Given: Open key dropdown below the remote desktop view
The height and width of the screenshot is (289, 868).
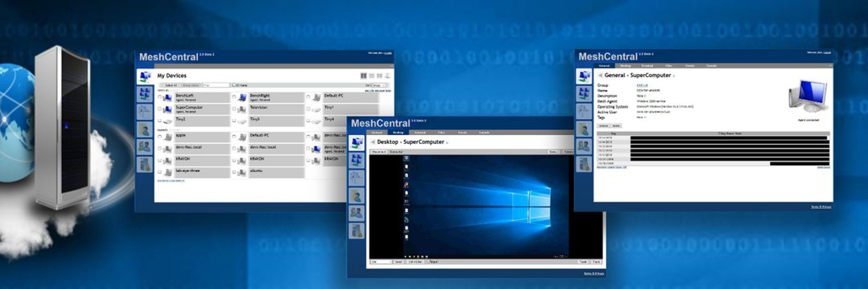Looking at the screenshot, I should [x=381, y=262].
